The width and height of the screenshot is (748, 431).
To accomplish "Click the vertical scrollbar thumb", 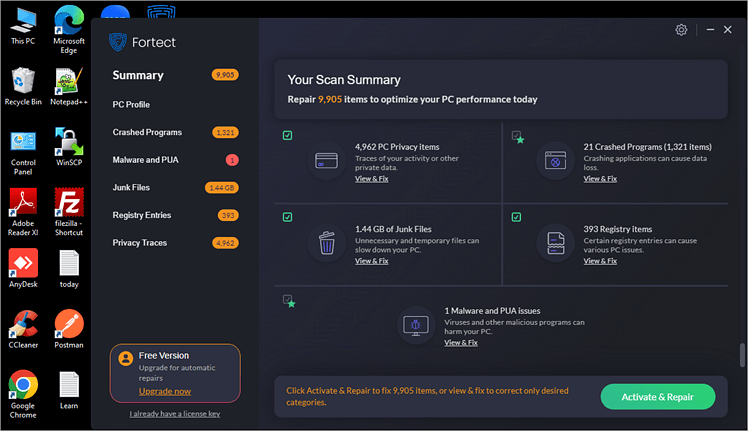I will pyautogui.click(x=742, y=355).
